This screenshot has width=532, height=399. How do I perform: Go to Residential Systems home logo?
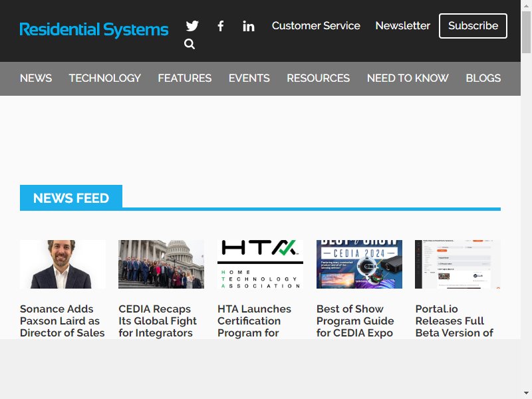94,29
